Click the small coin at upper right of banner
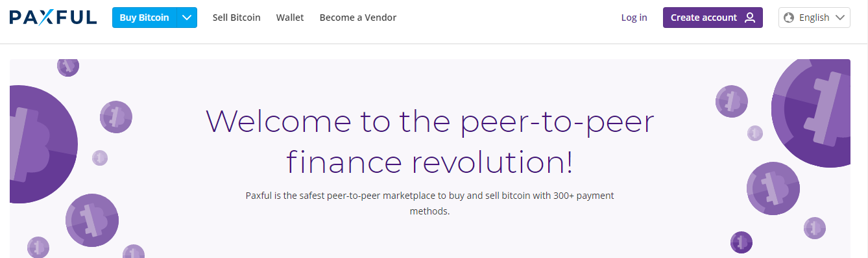 tap(732, 101)
